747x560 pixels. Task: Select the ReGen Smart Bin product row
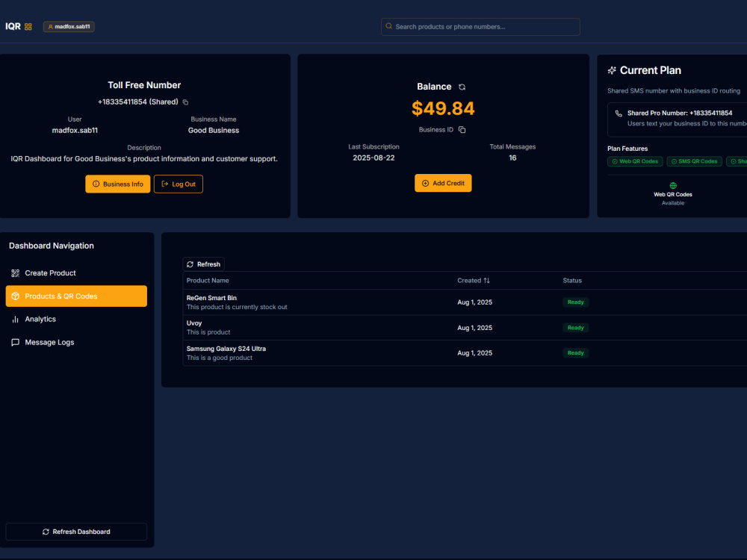point(465,302)
